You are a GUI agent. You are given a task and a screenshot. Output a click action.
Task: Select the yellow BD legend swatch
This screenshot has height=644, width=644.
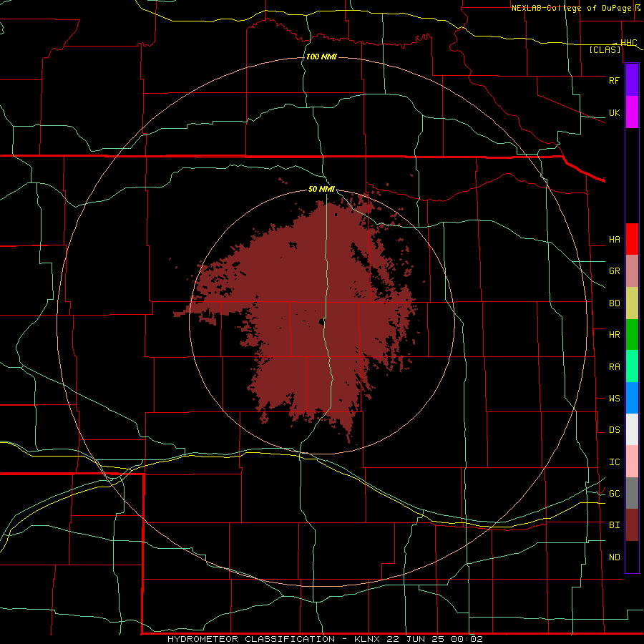(x=632, y=303)
